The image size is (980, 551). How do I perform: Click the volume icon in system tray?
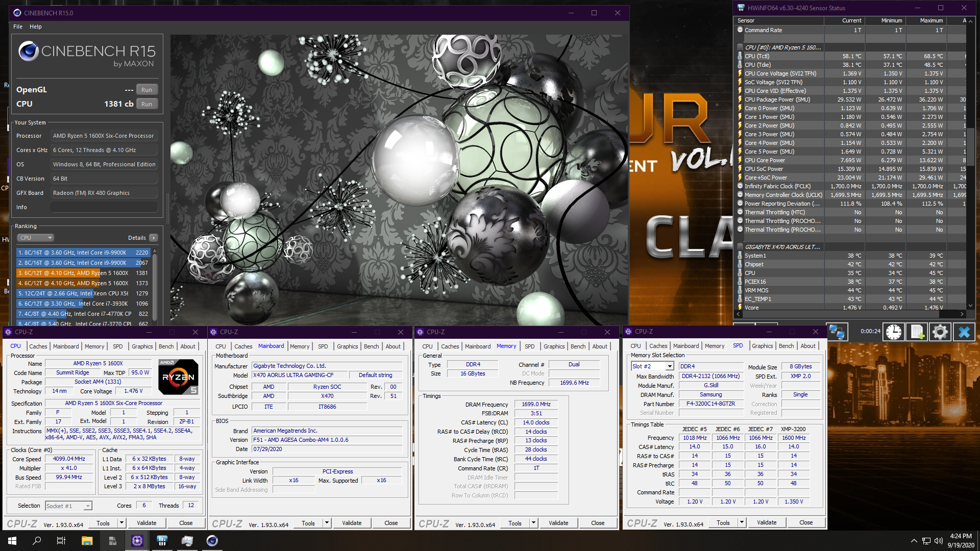tap(939, 541)
